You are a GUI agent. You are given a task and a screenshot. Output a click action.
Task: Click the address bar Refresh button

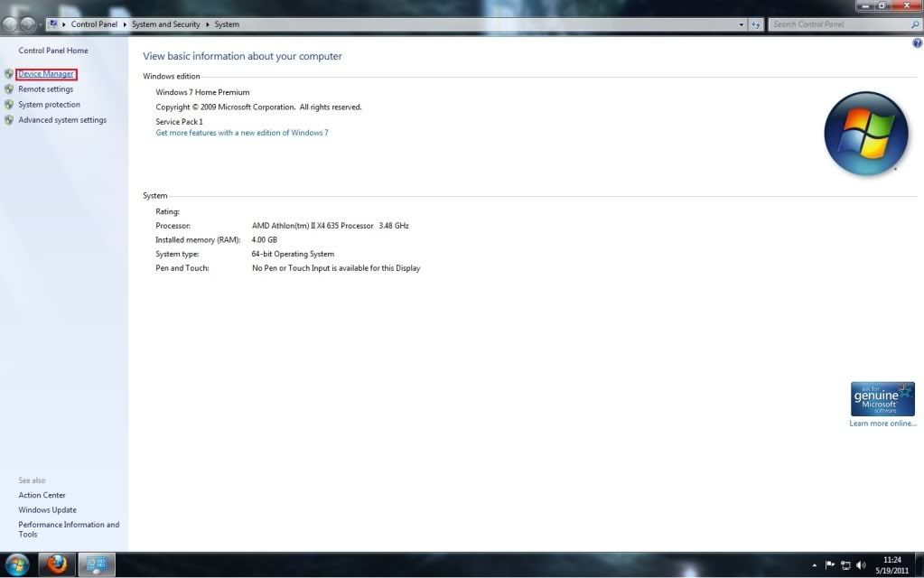point(756,24)
